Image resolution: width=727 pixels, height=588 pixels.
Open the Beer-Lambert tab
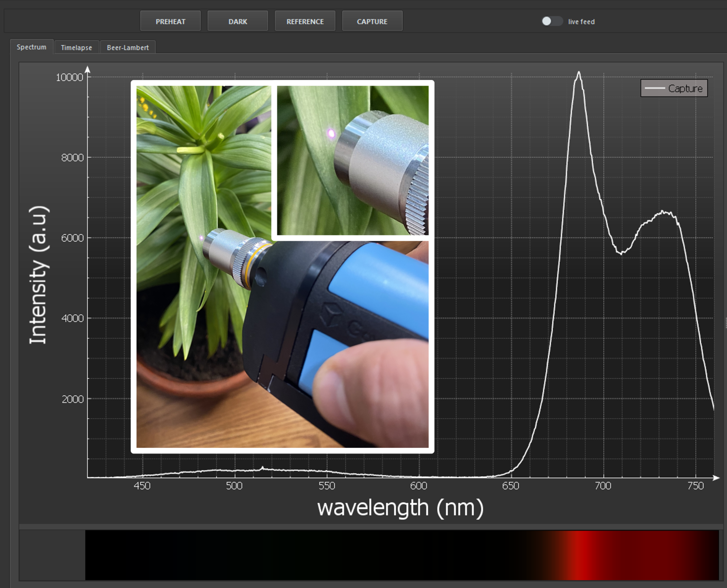[x=128, y=47]
